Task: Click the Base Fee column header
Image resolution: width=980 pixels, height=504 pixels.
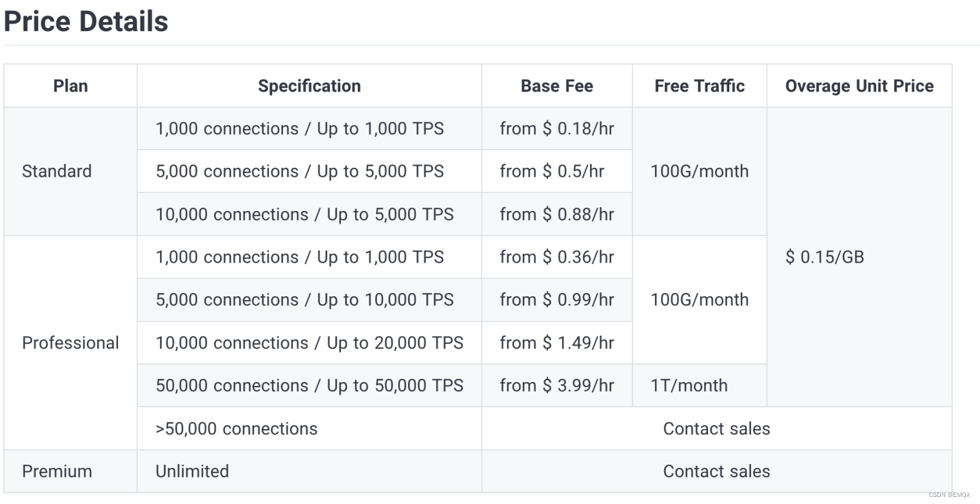Action: (x=556, y=86)
